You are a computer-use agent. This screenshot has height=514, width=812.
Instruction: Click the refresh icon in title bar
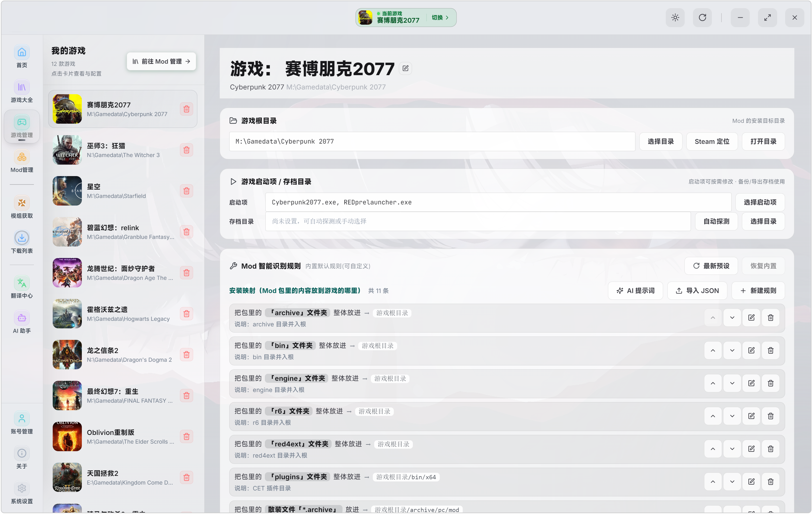click(x=702, y=18)
